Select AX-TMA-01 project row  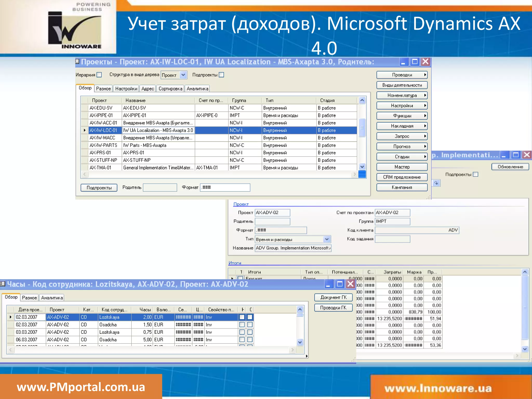click(219, 168)
